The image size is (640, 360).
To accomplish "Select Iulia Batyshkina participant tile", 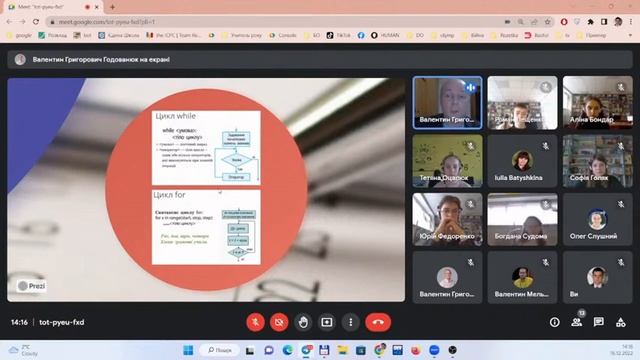I will pyautogui.click(x=522, y=161).
